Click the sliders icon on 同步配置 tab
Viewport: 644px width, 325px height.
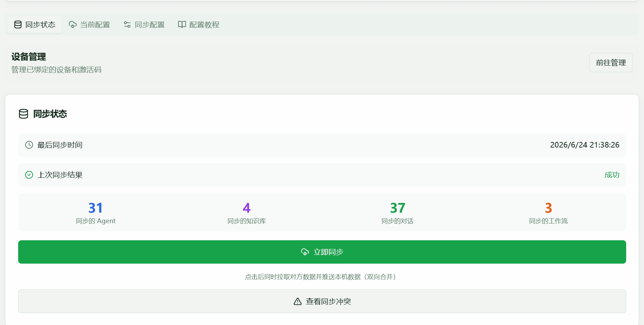127,25
